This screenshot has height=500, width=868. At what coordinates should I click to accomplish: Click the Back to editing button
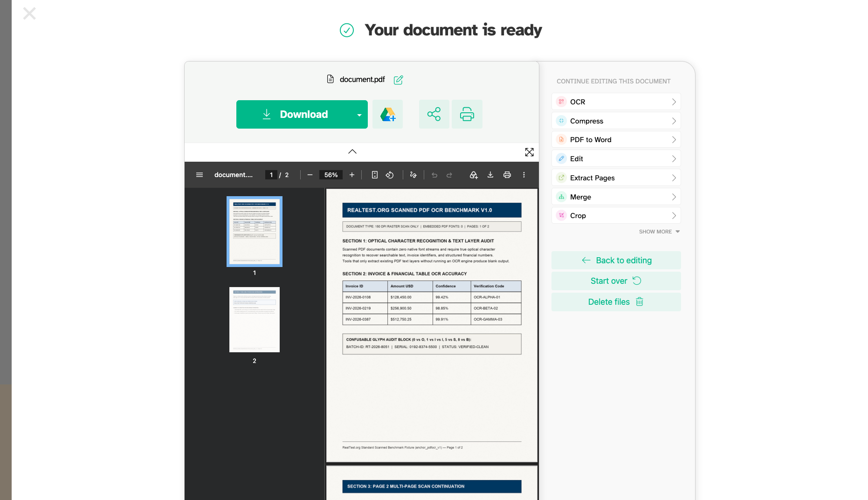tap(616, 260)
